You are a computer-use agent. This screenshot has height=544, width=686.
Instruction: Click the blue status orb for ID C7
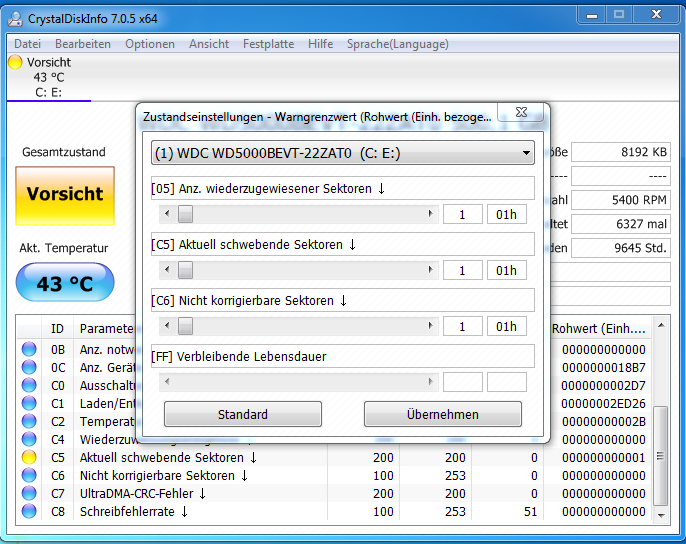point(29,493)
